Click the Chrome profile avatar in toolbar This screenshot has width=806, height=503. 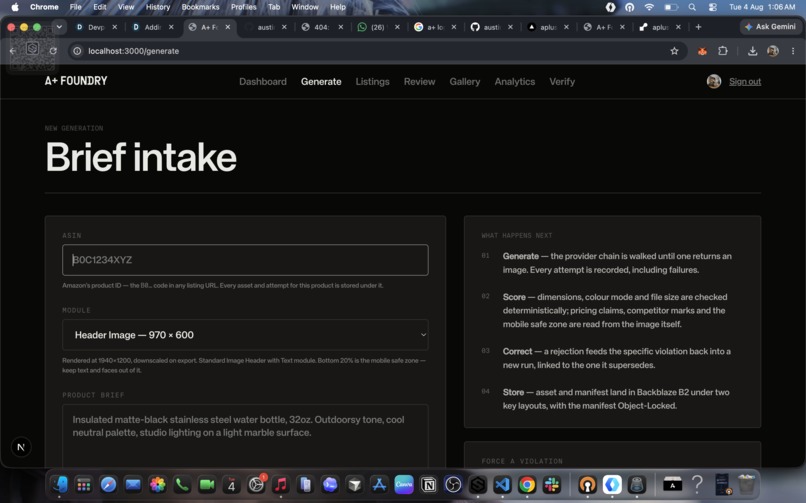pyautogui.click(x=773, y=51)
